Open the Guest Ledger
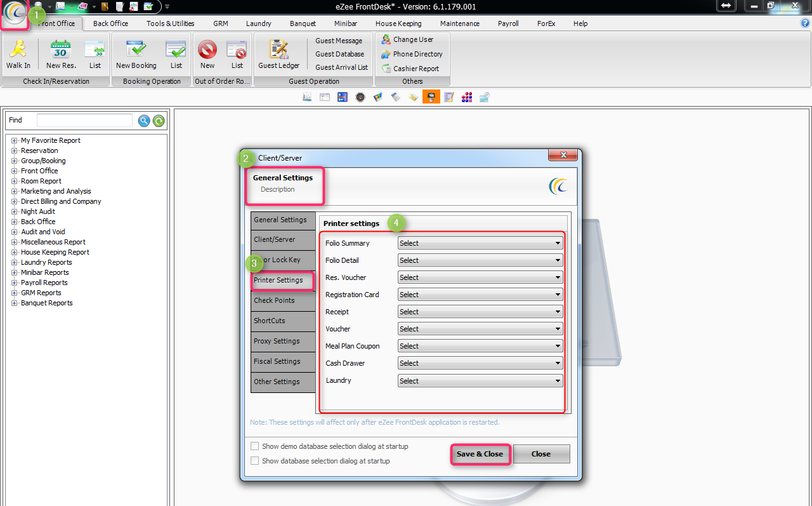Image resolution: width=812 pixels, height=506 pixels. (x=278, y=54)
